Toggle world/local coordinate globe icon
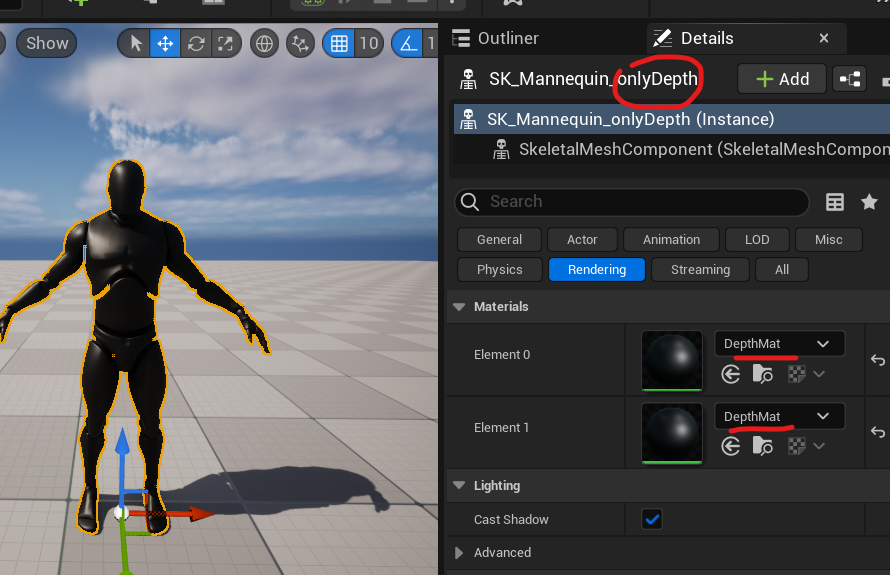Viewport: 890px width, 575px height. 264,43
